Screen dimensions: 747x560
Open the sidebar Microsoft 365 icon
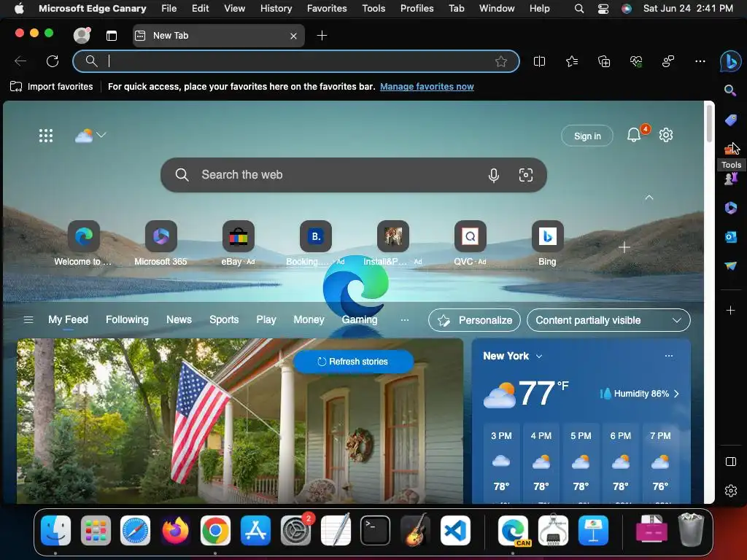click(730, 208)
